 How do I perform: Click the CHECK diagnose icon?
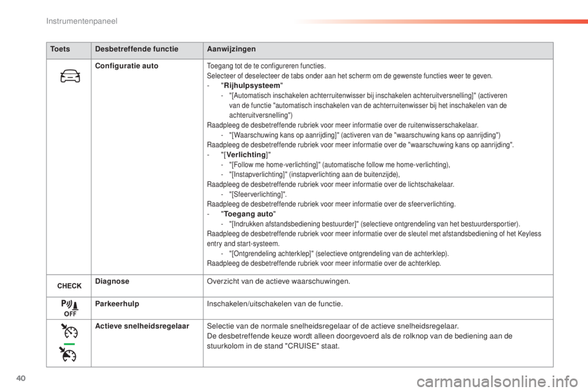69,286
